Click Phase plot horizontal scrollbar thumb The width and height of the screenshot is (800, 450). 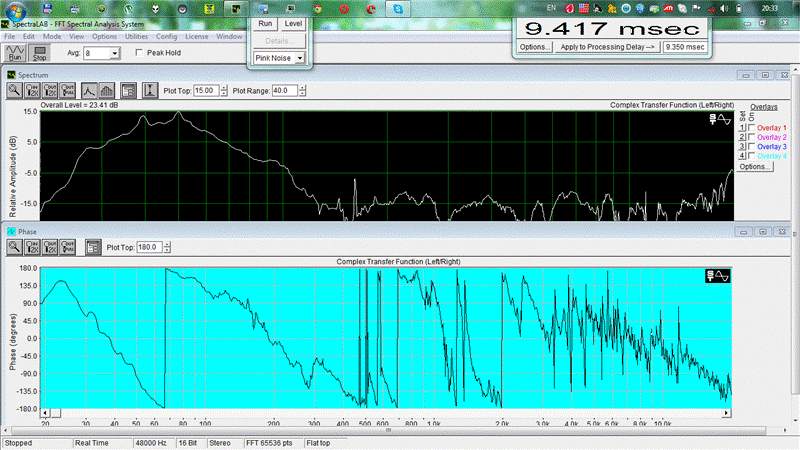56,413
